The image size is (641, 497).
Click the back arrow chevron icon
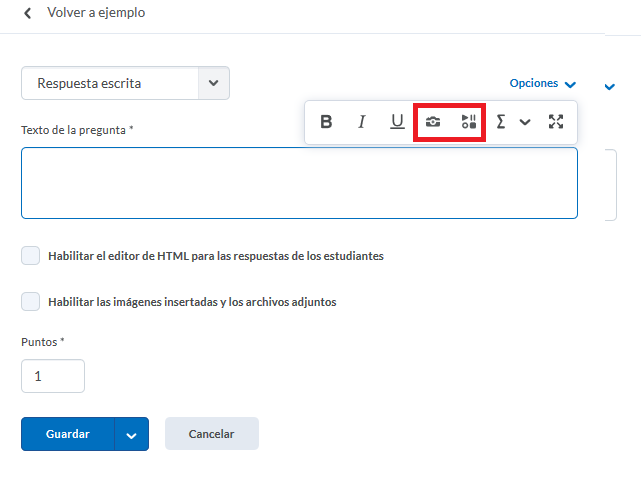[27, 13]
